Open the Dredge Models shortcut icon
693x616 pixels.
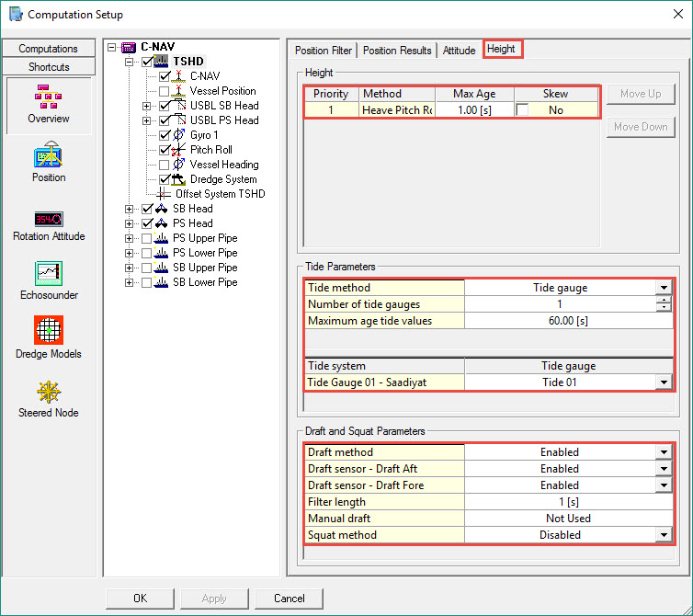click(48, 331)
